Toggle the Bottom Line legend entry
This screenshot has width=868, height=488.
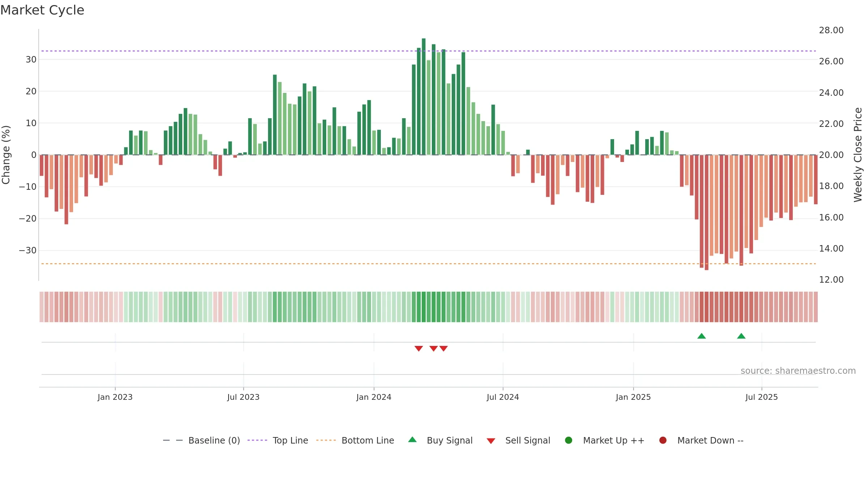click(355, 440)
